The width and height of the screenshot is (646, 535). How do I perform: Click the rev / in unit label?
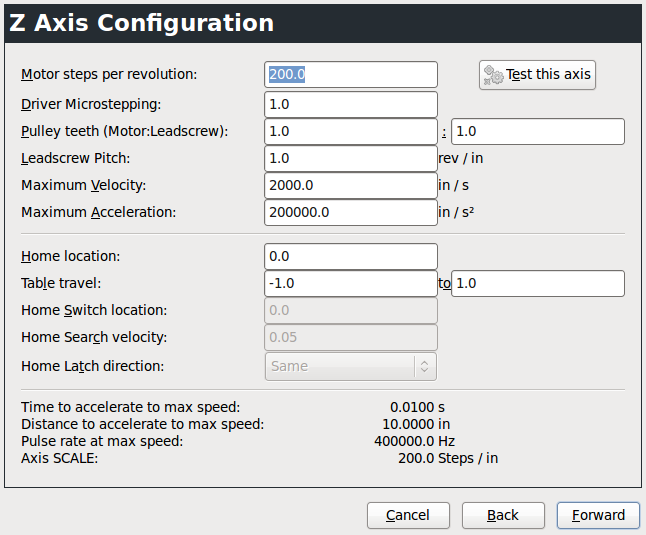pyautogui.click(x=461, y=159)
